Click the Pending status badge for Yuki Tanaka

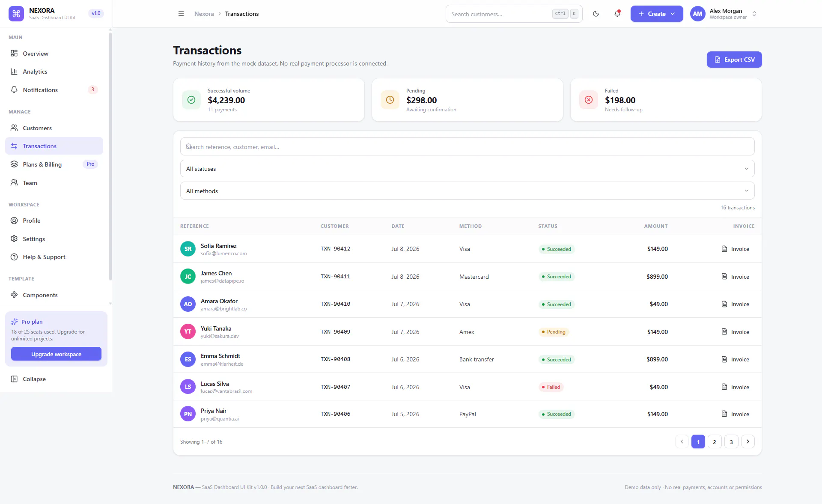click(x=554, y=332)
